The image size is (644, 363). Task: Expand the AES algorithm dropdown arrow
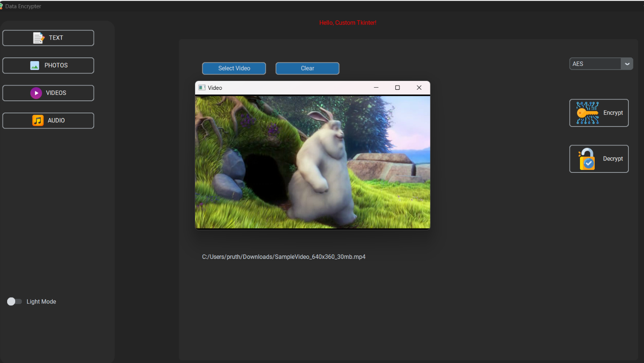point(627,64)
